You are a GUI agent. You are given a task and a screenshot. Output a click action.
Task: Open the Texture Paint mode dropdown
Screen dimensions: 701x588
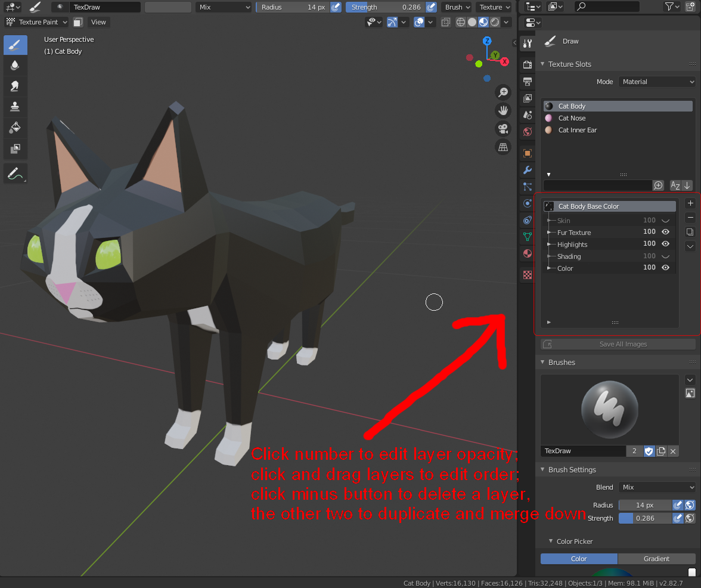point(37,22)
